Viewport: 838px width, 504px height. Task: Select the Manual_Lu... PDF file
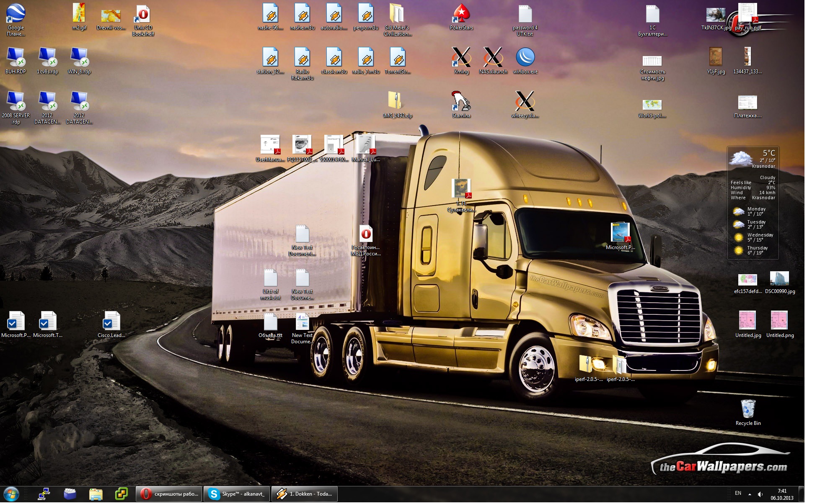[366, 149]
